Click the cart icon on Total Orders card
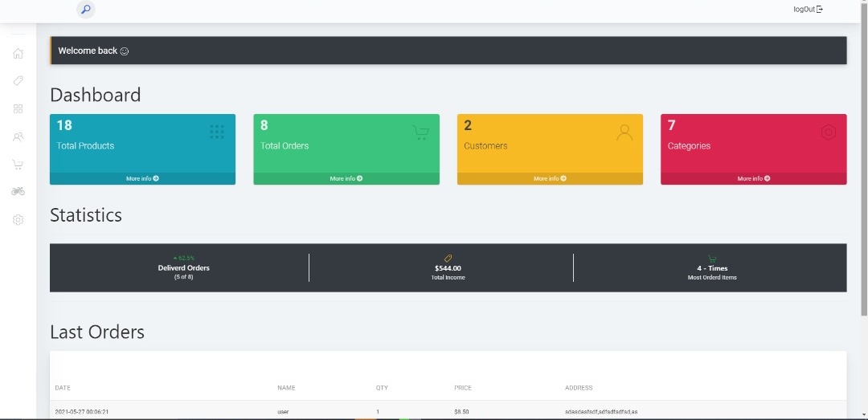This screenshot has width=868, height=420. point(420,133)
